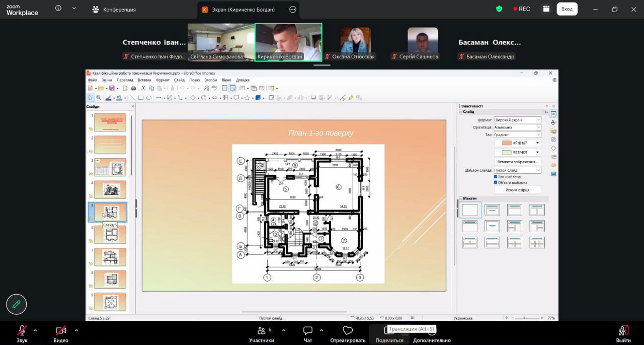Open Animation deck star icon in sidebar

[x=553, y=165]
